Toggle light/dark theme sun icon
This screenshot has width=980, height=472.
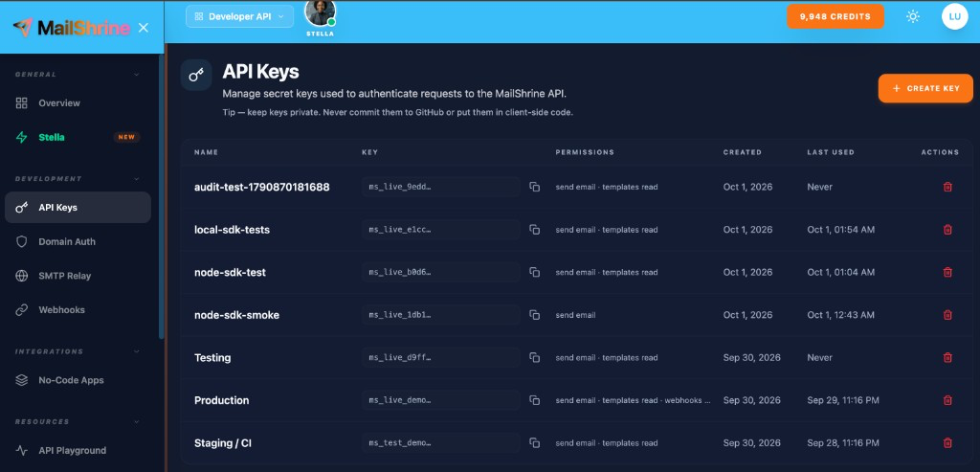coord(912,17)
